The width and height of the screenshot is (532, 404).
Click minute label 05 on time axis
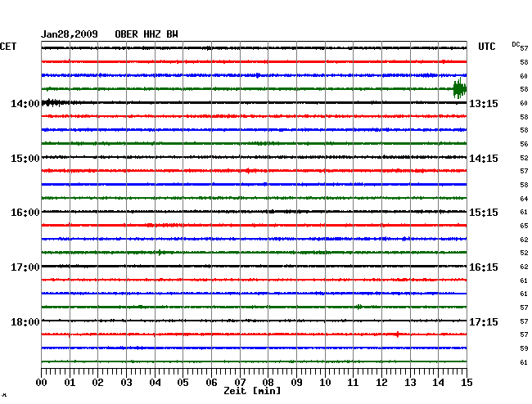tap(183, 382)
